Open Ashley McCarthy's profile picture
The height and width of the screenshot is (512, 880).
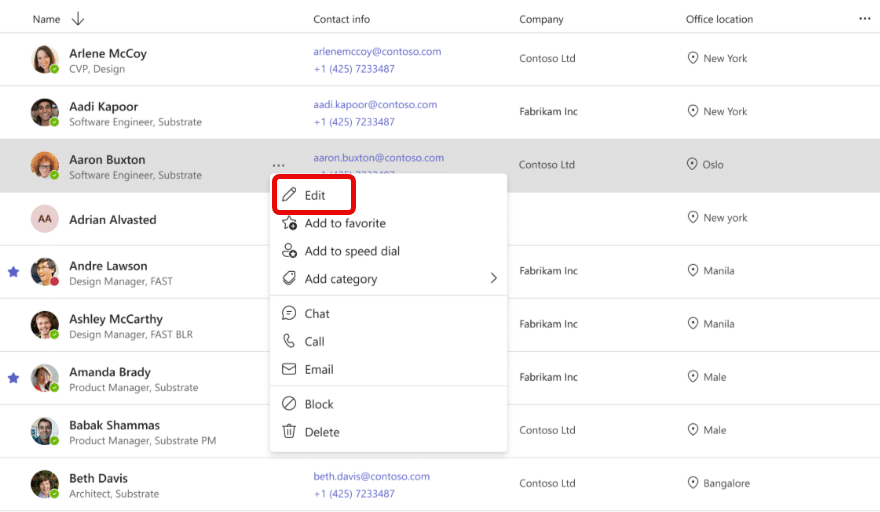click(x=45, y=325)
